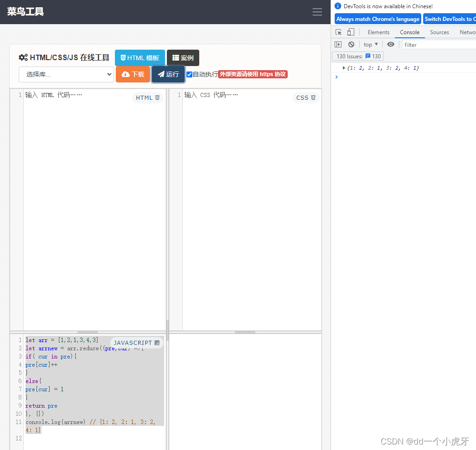Switch to the Sources tab

[439, 32]
